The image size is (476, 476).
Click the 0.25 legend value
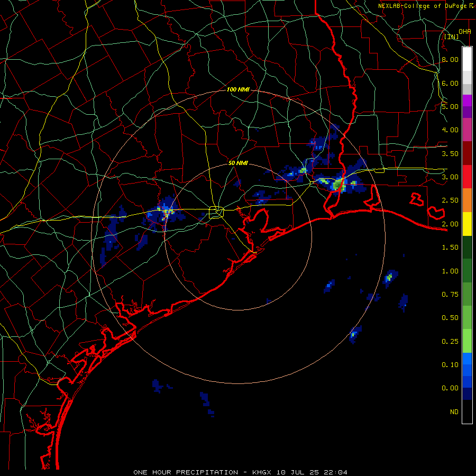(x=450, y=342)
